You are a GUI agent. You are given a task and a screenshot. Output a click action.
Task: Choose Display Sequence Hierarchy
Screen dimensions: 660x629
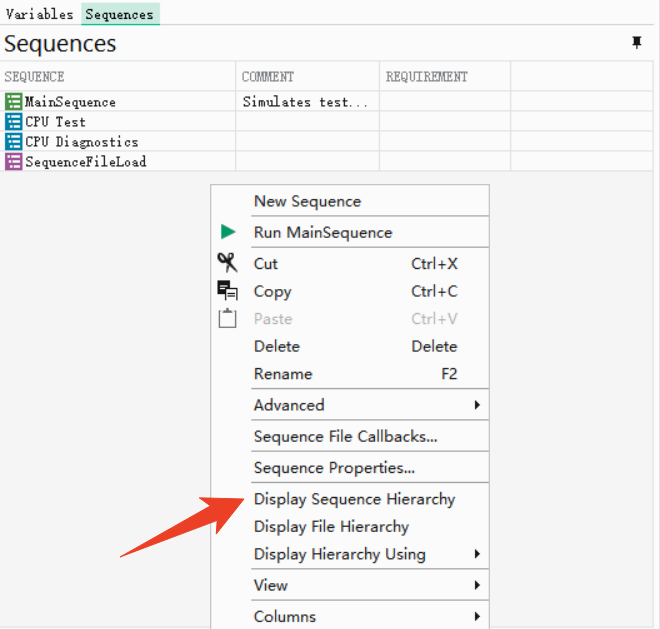[x=354, y=499]
